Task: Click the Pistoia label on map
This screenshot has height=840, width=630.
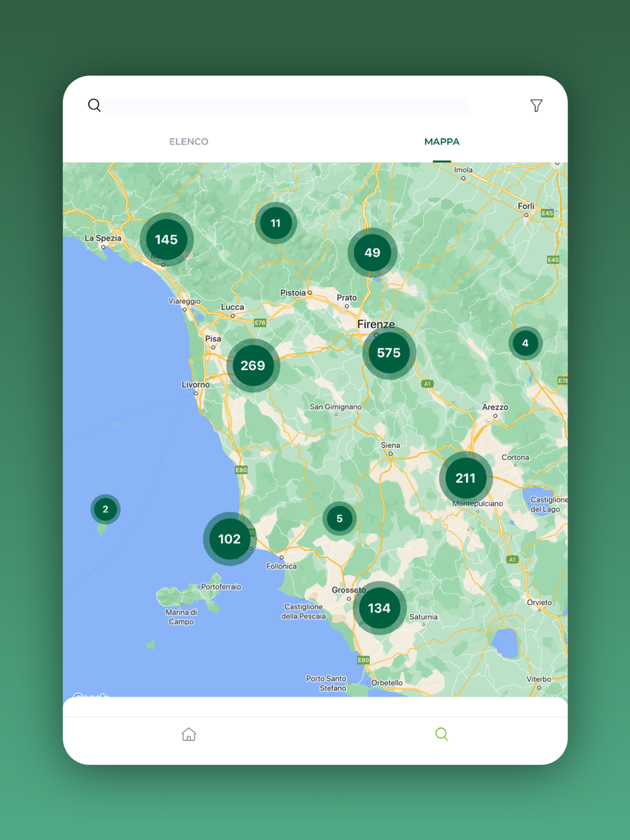Action: pyautogui.click(x=293, y=293)
